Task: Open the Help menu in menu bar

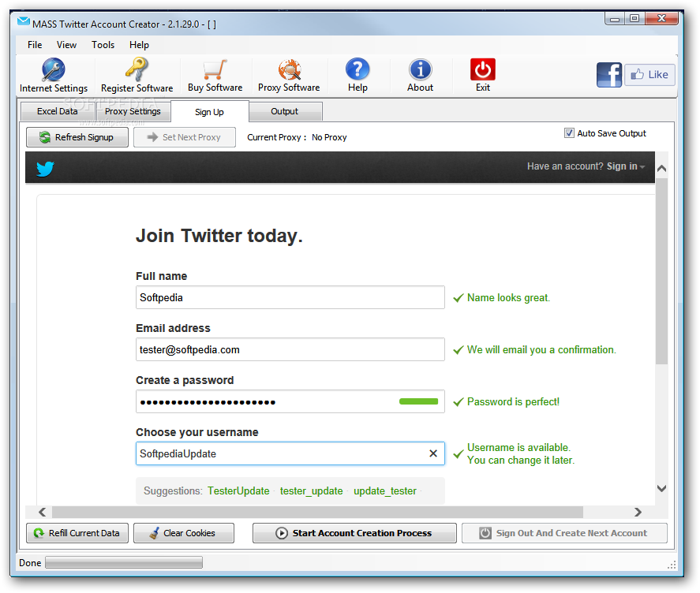Action: (x=139, y=45)
